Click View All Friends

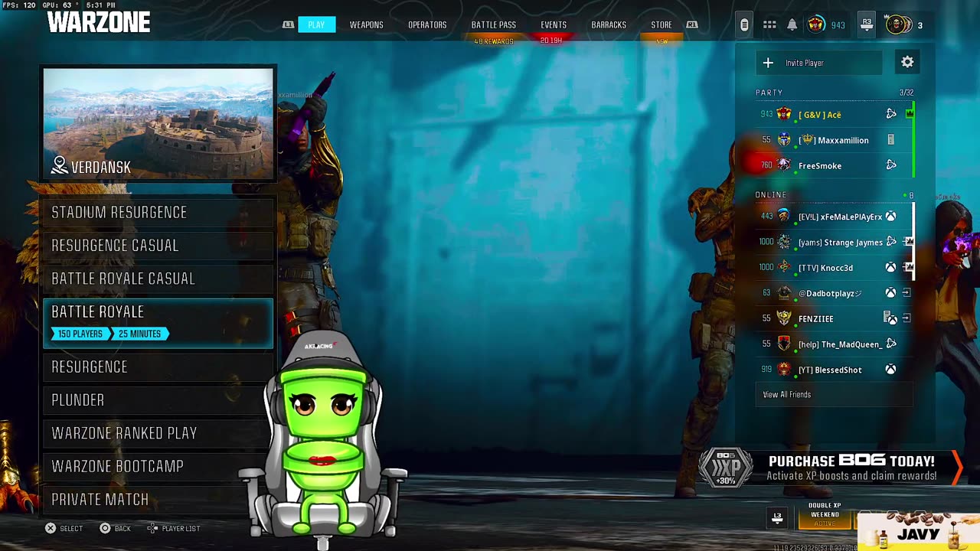point(834,395)
